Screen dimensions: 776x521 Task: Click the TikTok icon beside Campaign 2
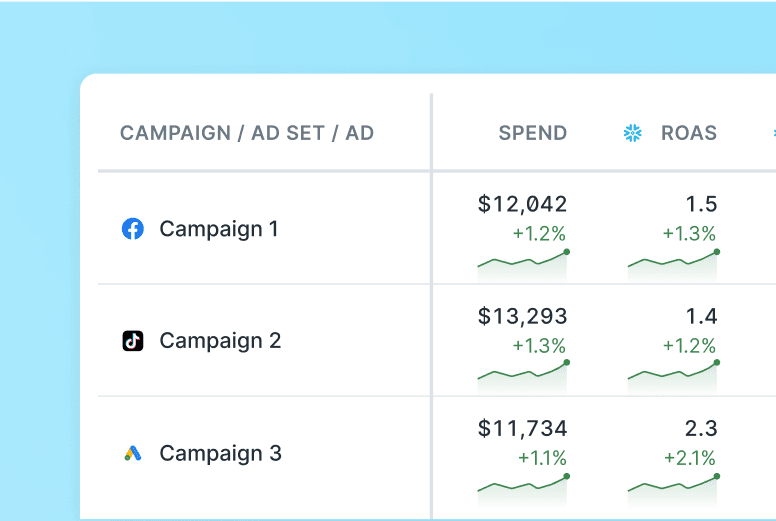coord(133,341)
